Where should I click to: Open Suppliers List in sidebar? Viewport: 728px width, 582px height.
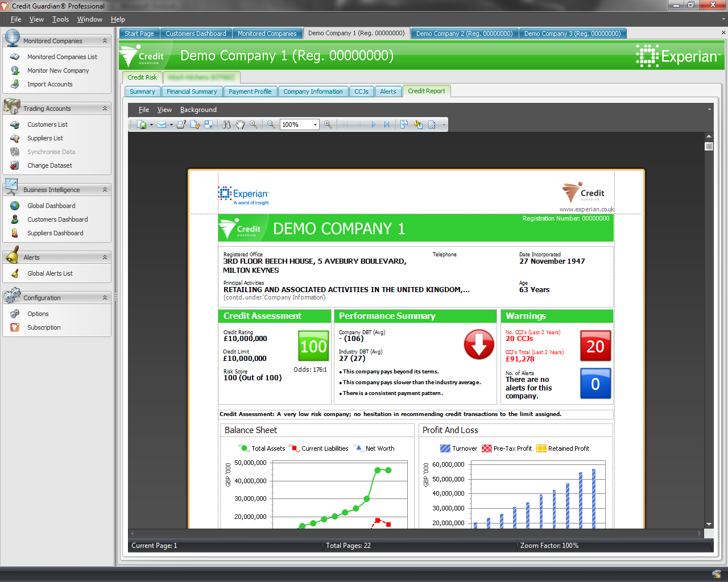tap(45, 138)
